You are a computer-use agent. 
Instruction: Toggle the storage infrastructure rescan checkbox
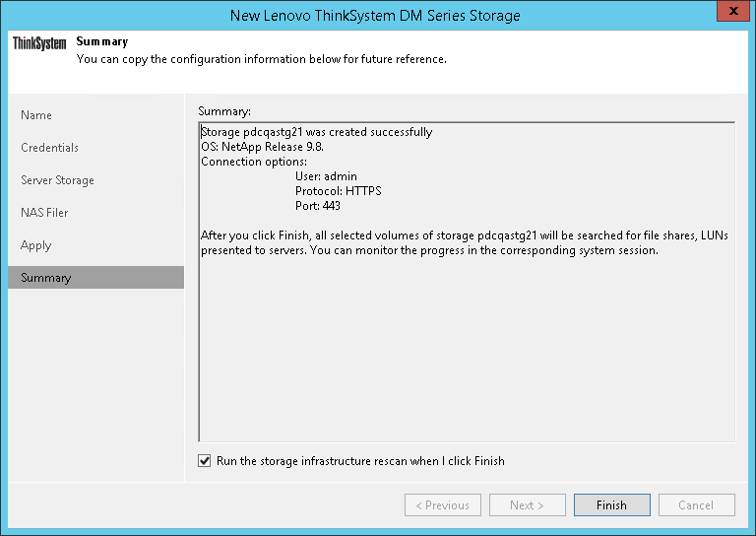205,461
